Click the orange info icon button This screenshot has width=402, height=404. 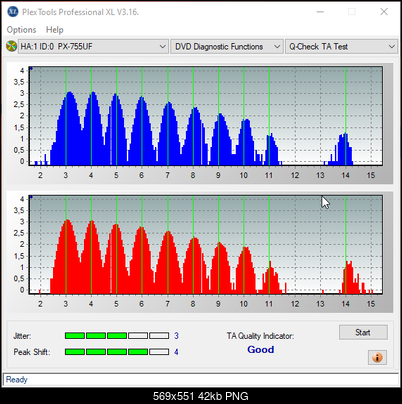click(x=377, y=357)
